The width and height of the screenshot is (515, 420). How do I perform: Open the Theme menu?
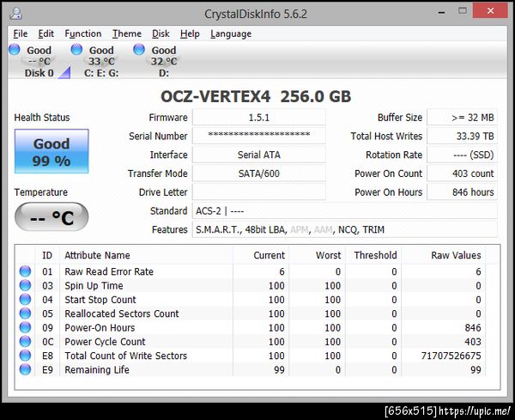point(127,33)
